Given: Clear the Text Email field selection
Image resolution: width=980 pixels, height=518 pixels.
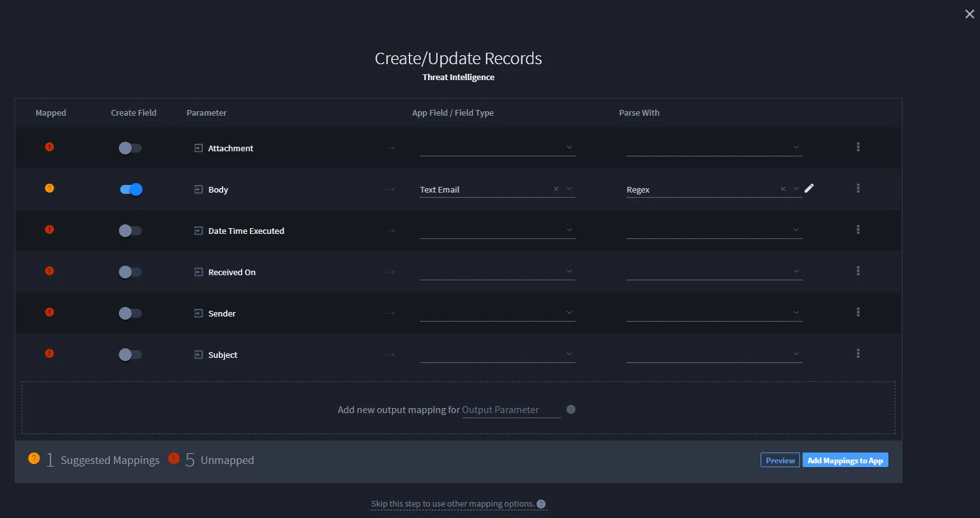Looking at the screenshot, I should [556, 189].
